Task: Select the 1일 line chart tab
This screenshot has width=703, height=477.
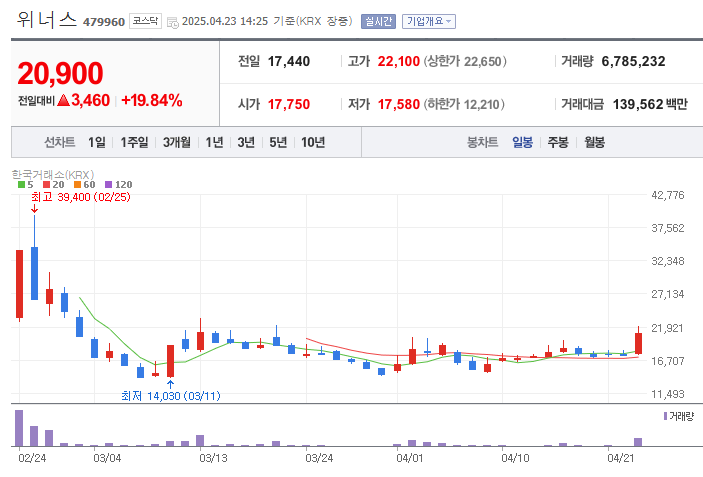Action: click(96, 142)
